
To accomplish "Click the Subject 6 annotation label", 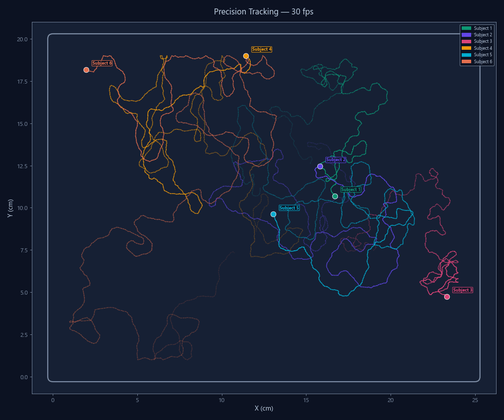I will 102,63.
